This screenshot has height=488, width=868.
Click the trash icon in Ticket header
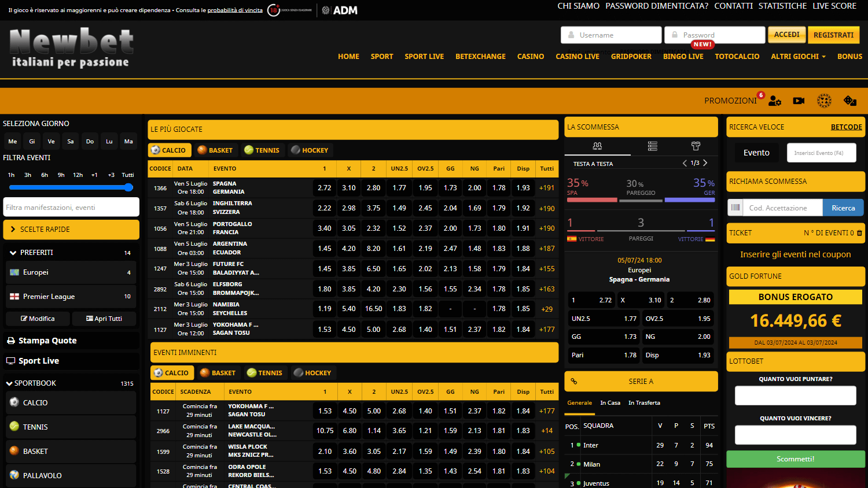(859, 233)
